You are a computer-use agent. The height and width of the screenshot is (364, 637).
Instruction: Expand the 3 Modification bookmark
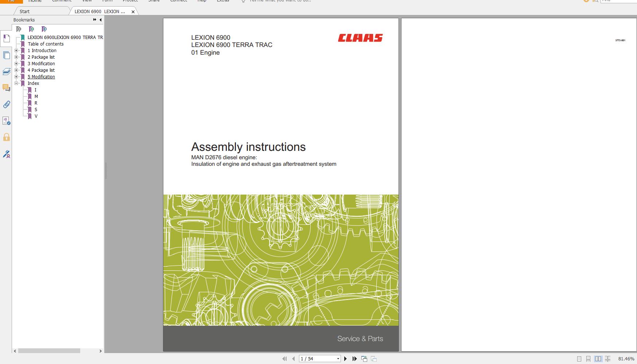point(16,64)
